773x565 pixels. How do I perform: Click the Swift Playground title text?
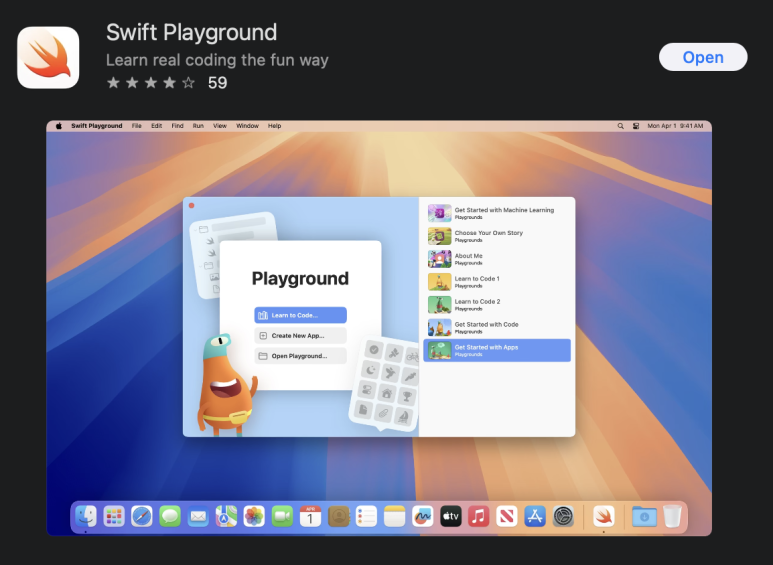[191, 33]
